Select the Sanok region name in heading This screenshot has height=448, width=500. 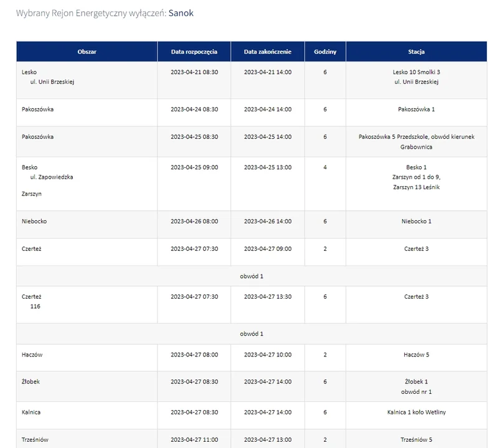[181, 13]
